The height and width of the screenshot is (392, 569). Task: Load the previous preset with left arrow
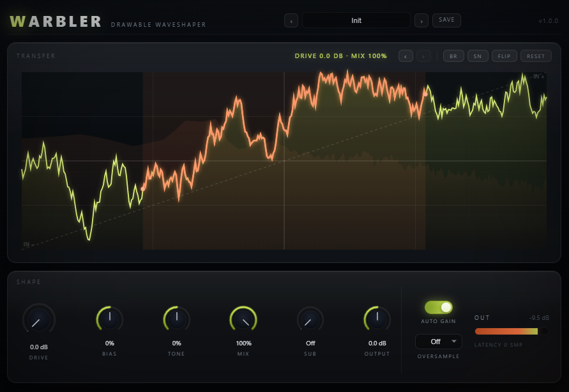click(x=291, y=20)
